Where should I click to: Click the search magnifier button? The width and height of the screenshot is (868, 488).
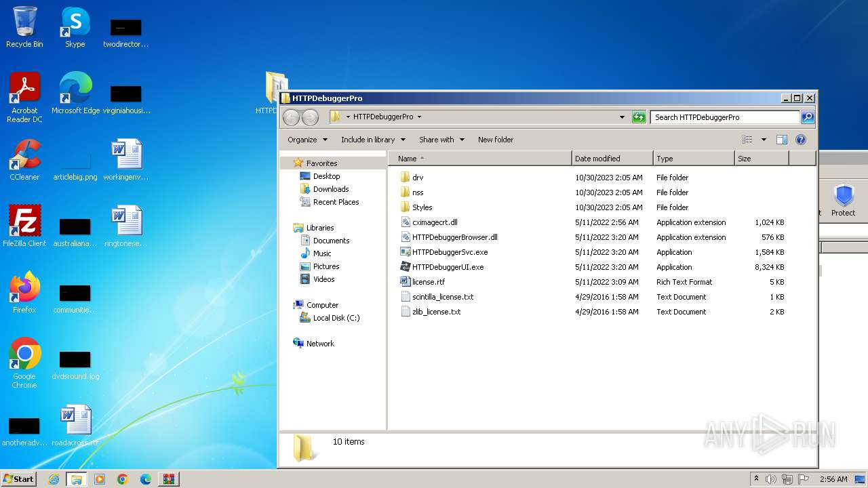coord(807,117)
